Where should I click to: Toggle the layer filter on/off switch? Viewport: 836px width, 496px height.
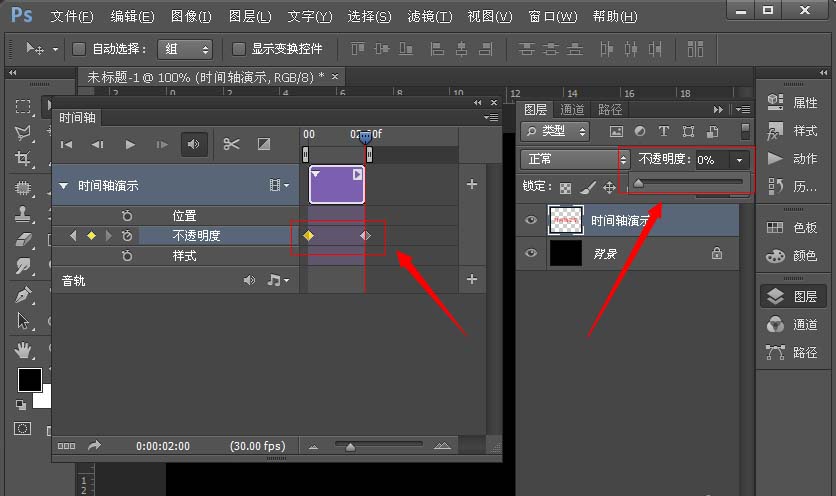point(745,131)
